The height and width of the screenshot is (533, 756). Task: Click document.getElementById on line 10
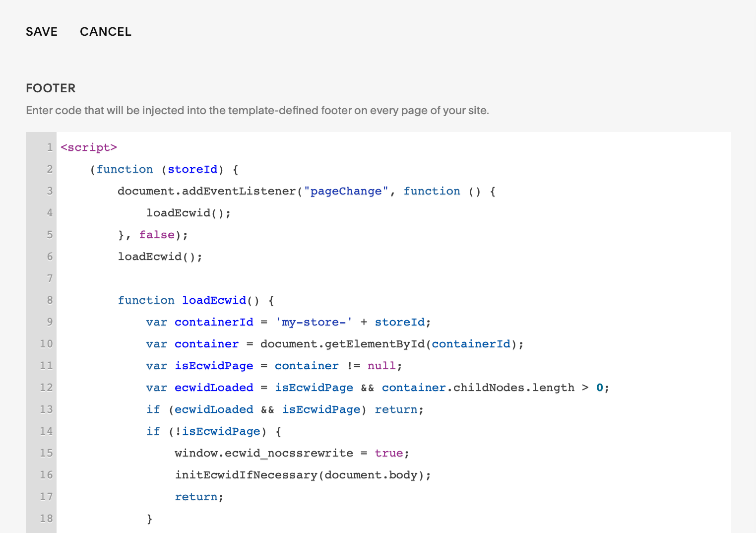(x=342, y=344)
